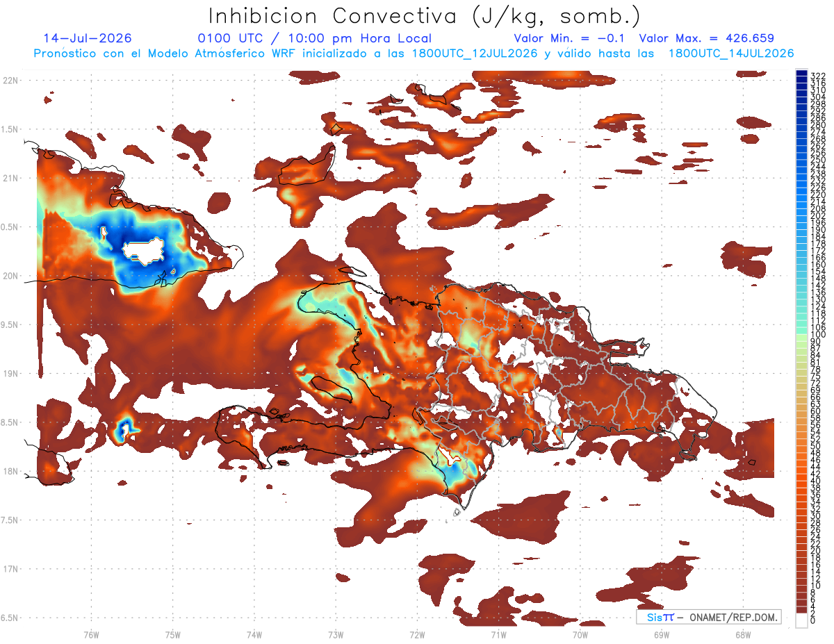Click the '19N' latitude label

(10, 373)
